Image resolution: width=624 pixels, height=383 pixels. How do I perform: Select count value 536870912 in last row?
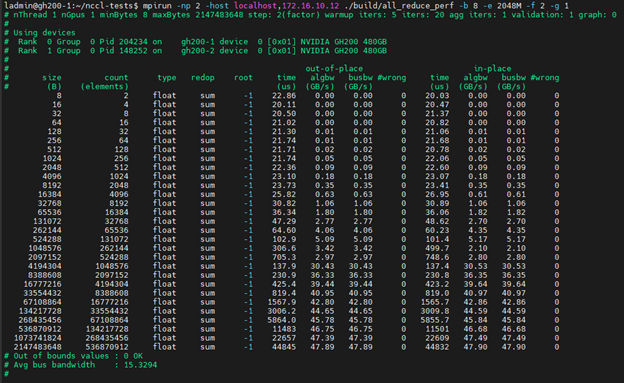click(107, 347)
